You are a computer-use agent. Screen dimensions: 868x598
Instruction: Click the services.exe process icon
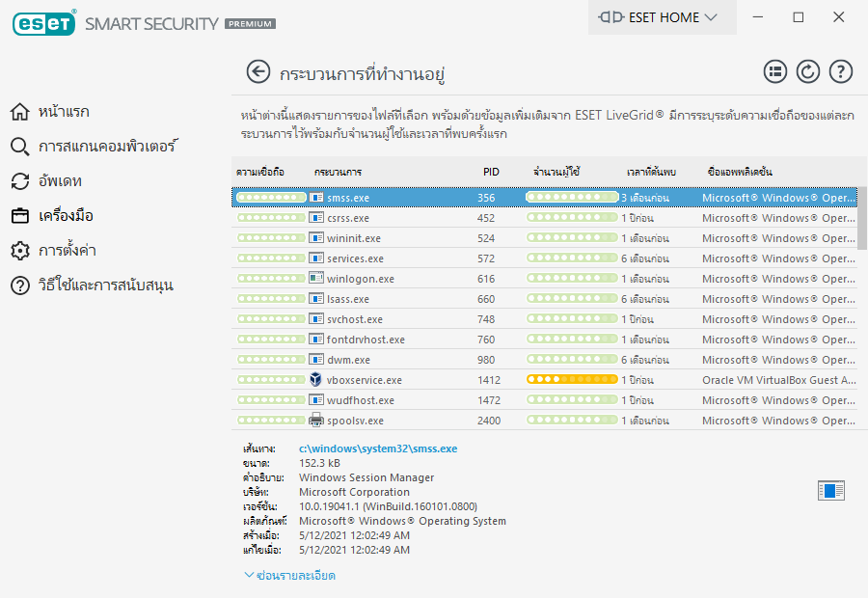[316, 258]
